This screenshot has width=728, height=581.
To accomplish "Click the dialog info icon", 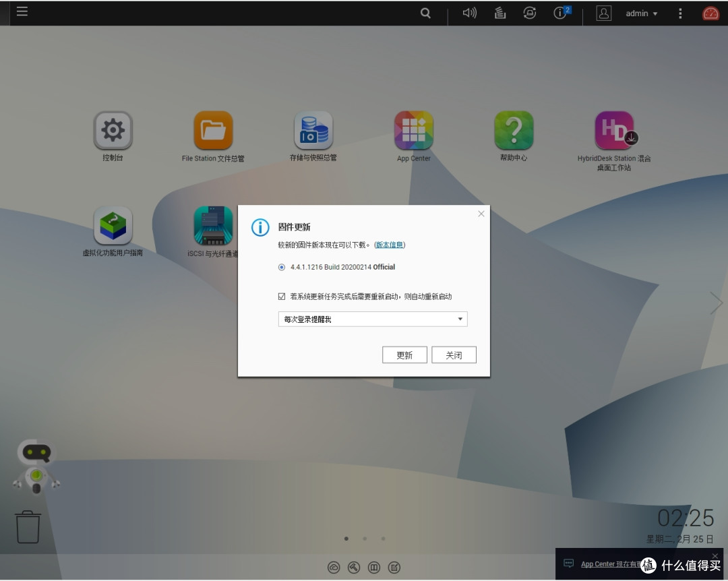I will [260, 228].
